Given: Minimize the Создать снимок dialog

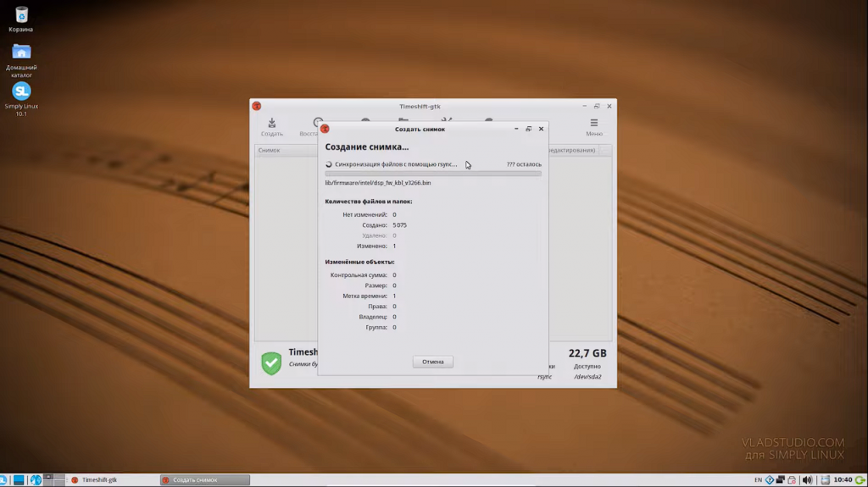Looking at the screenshot, I should coord(516,129).
